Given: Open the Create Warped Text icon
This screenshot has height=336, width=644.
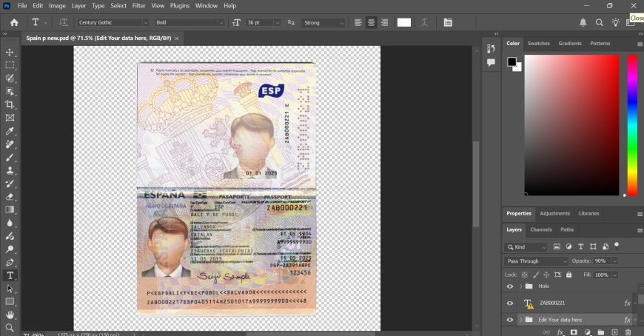Looking at the screenshot, I should click(x=425, y=23).
